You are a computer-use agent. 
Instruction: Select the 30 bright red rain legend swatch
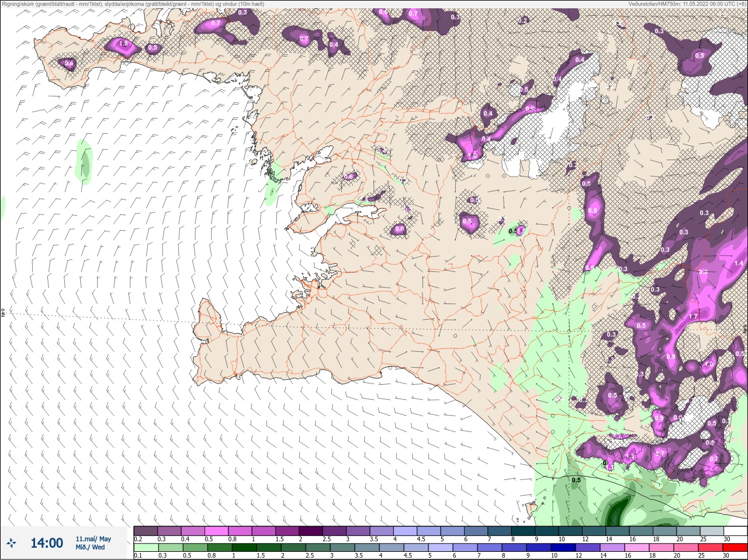(x=735, y=548)
